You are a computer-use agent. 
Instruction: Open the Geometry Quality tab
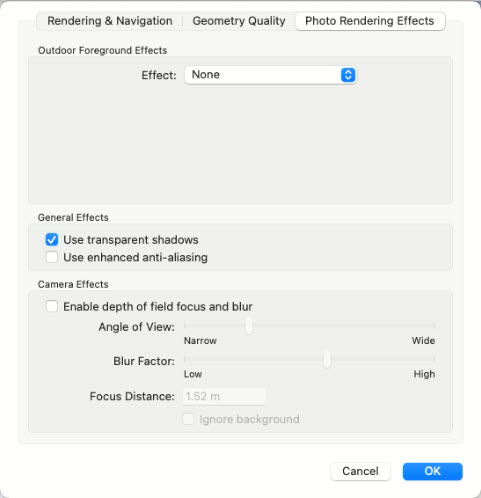(239, 21)
